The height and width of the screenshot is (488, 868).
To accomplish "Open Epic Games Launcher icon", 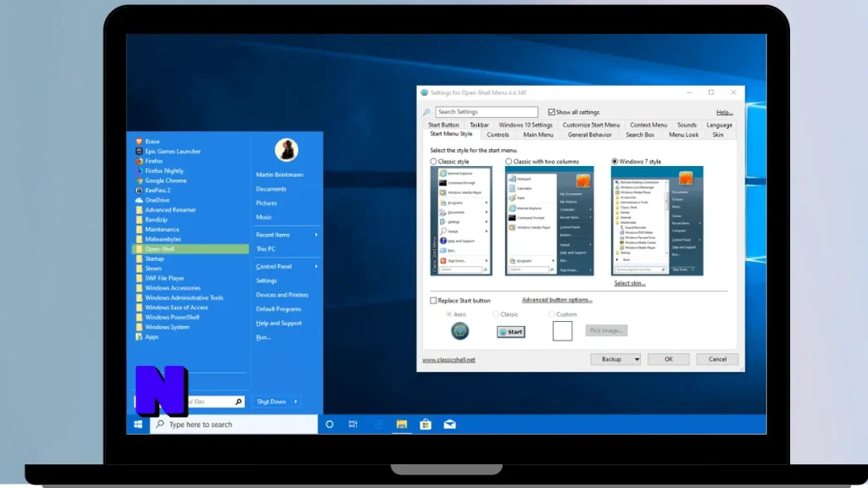I will tap(139, 151).
